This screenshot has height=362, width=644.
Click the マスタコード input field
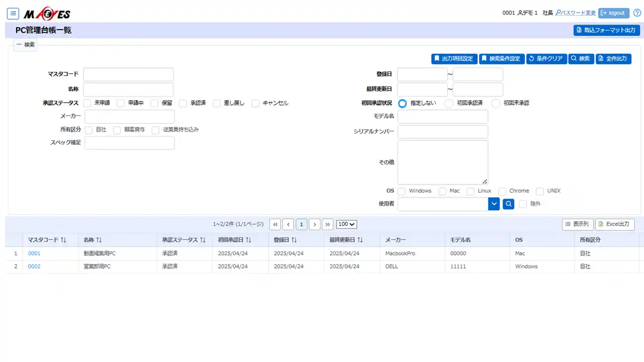tap(128, 74)
